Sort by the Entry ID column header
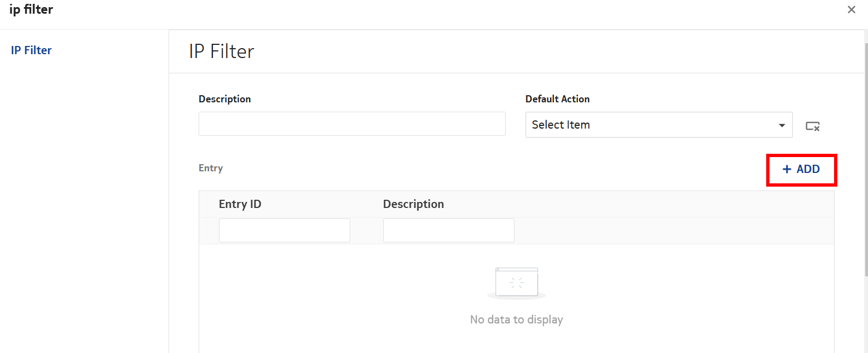The image size is (868, 353). click(240, 204)
